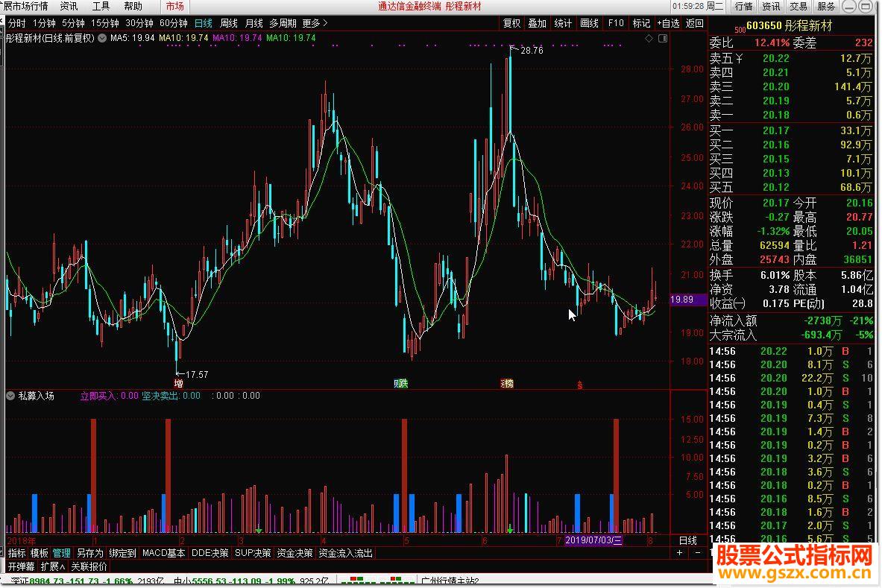Click the 模板 template tab
This screenshot has width=882, height=588.
pyautogui.click(x=39, y=553)
